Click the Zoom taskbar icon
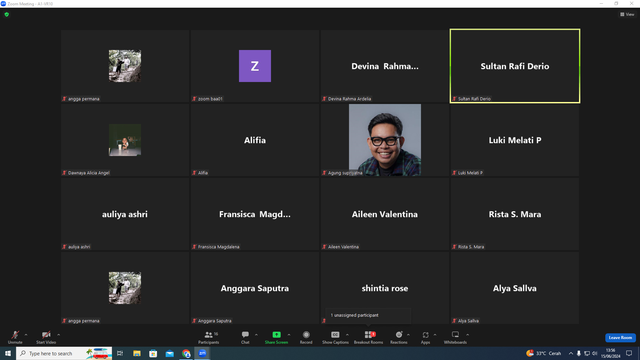This screenshot has width=640, height=360. [x=202, y=353]
